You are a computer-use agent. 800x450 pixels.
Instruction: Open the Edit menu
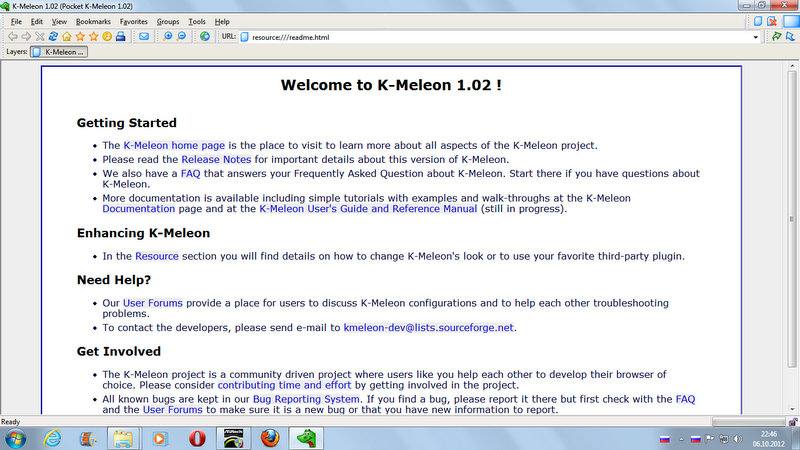[37, 22]
